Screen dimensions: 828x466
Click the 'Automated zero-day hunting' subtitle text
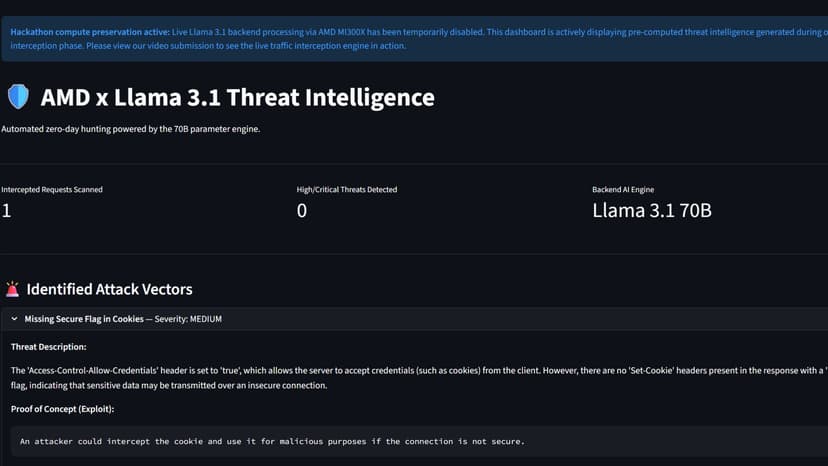(x=130, y=129)
